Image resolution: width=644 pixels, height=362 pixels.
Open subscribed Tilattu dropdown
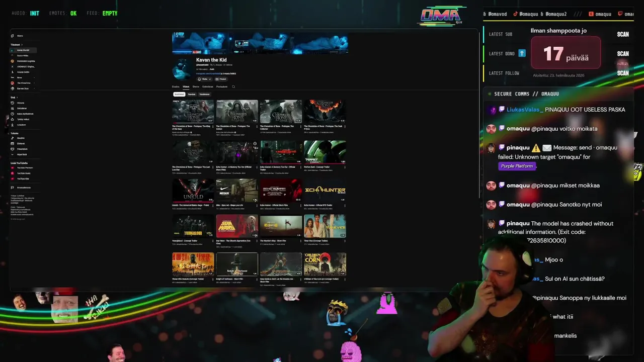pos(204,79)
